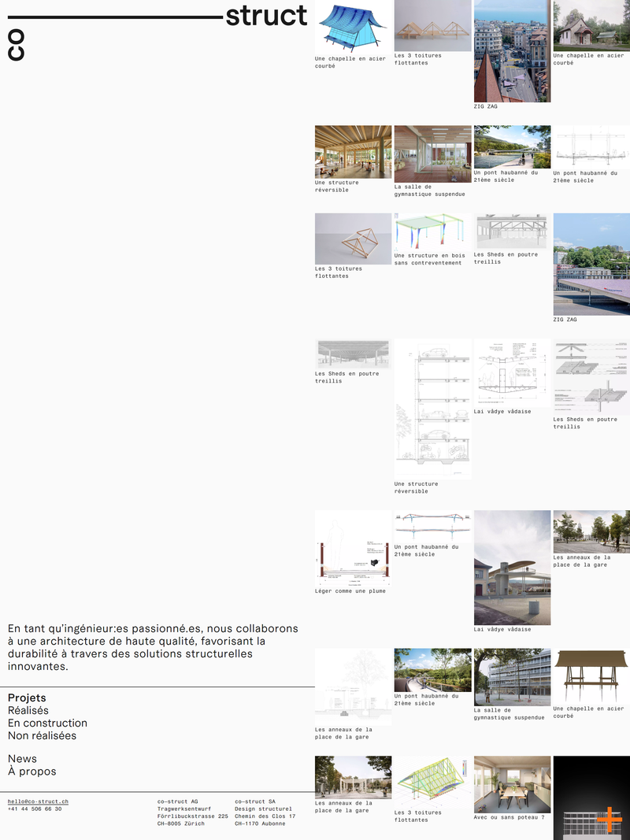The image size is (630, 840).
Task: Open the blue 3D chapel model thumbnail
Action: tap(353, 27)
